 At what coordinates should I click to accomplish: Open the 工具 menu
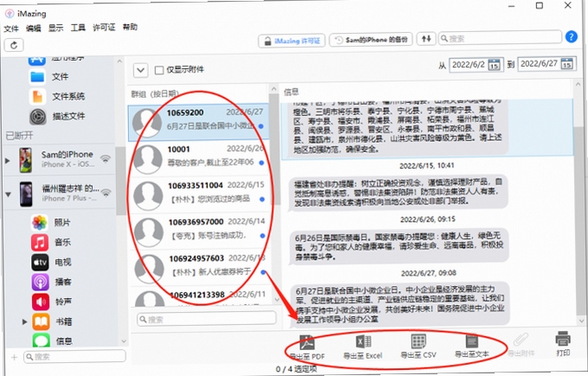point(78,28)
